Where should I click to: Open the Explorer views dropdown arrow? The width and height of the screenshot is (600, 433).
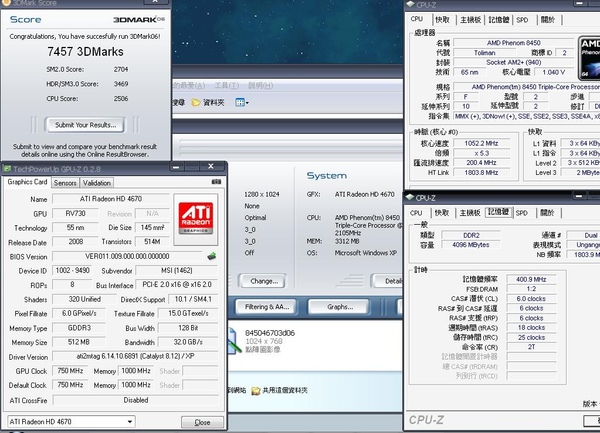(x=247, y=103)
